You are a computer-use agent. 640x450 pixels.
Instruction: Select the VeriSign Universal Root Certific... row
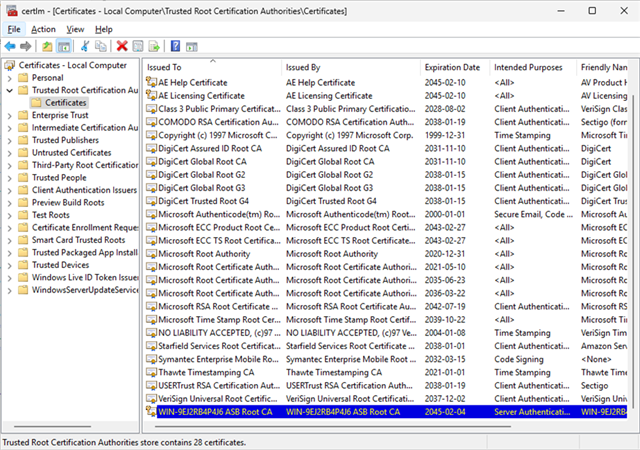386,399
